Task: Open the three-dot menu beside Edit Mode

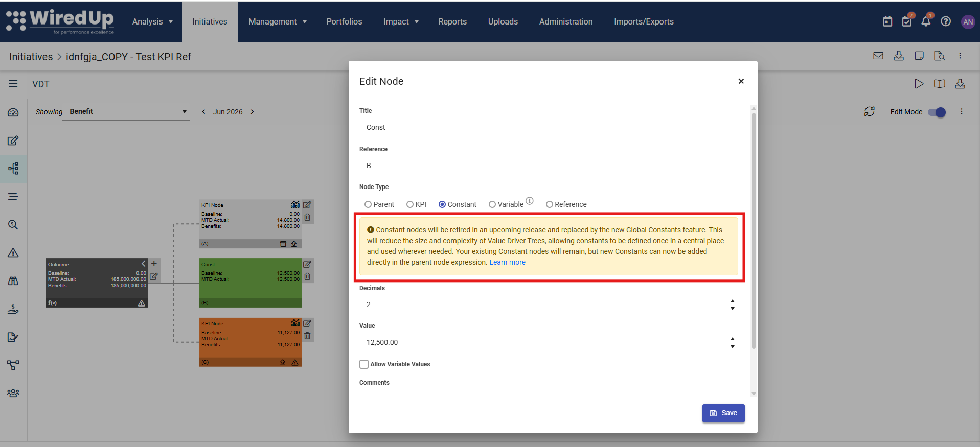Action: coord(962,111)
